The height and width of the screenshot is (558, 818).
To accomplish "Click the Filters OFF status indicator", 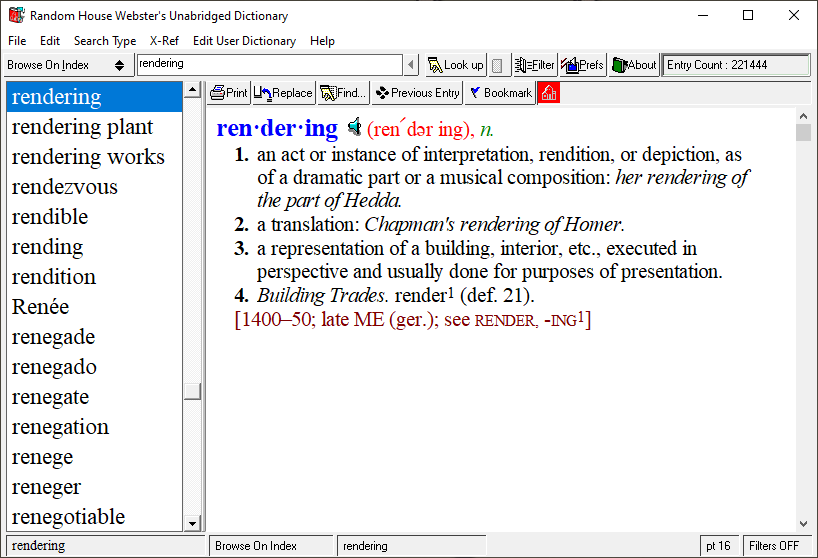I will click(x=775, y=546).
